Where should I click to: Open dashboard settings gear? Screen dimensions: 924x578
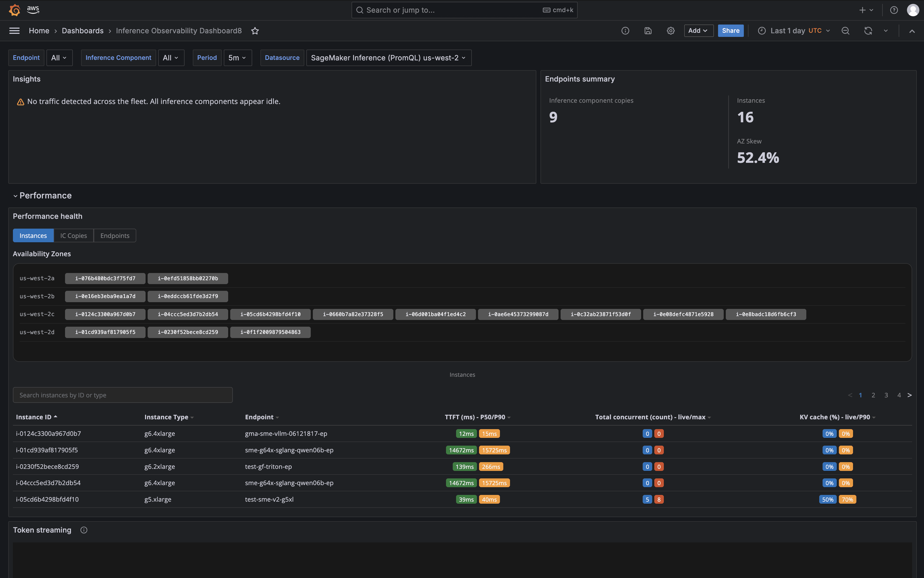[671, 31]
